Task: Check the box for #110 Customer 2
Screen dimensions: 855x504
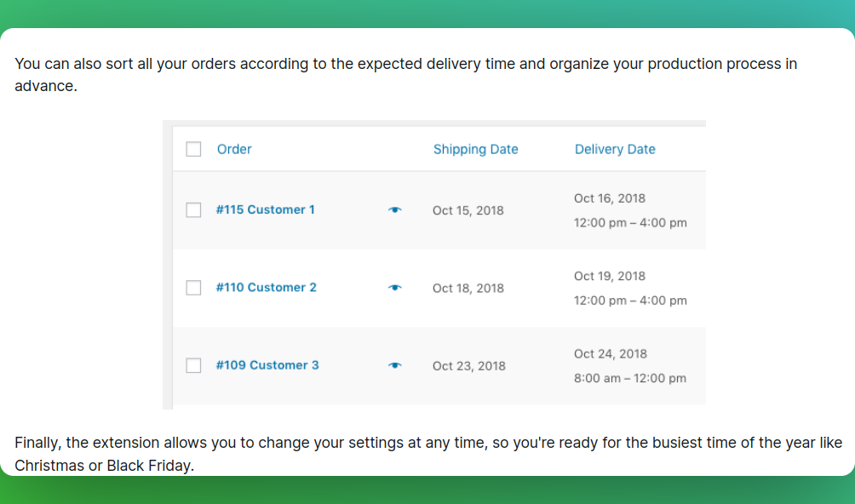Action: [x=193, y=288]
